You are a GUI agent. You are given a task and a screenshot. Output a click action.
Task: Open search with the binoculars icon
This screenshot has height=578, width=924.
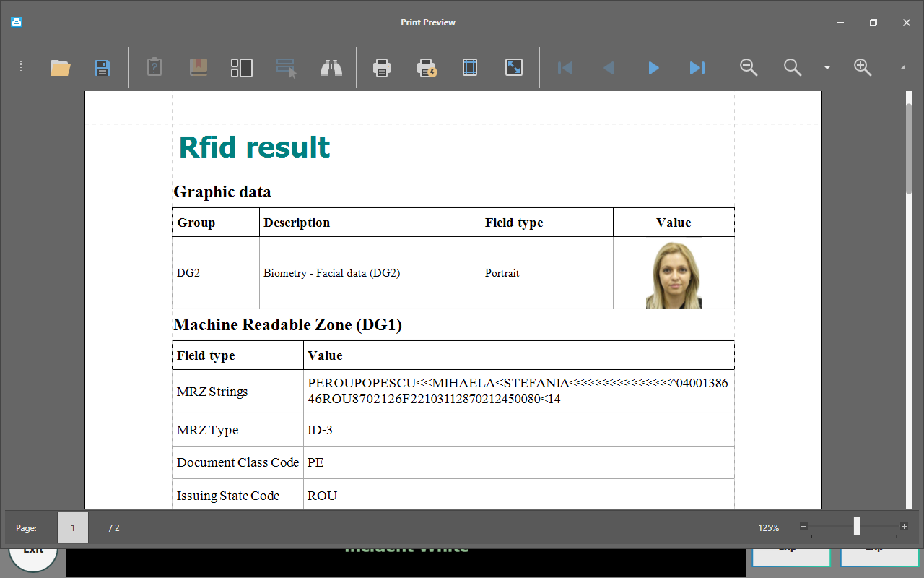point(331,68)
